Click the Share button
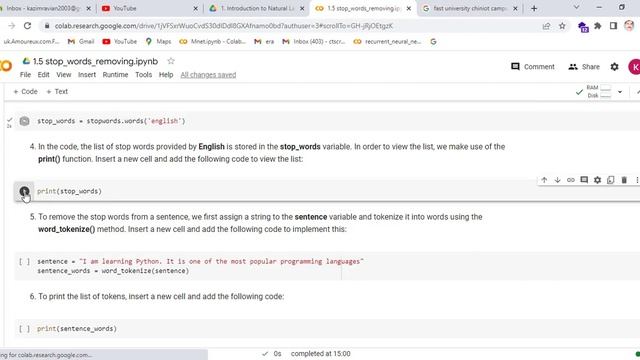 [584, 67]
